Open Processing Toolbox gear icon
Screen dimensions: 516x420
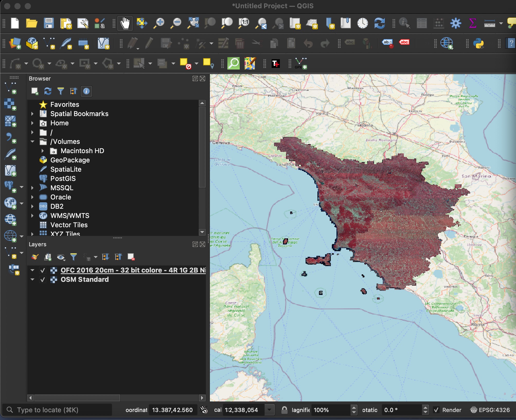click(456, 23)
